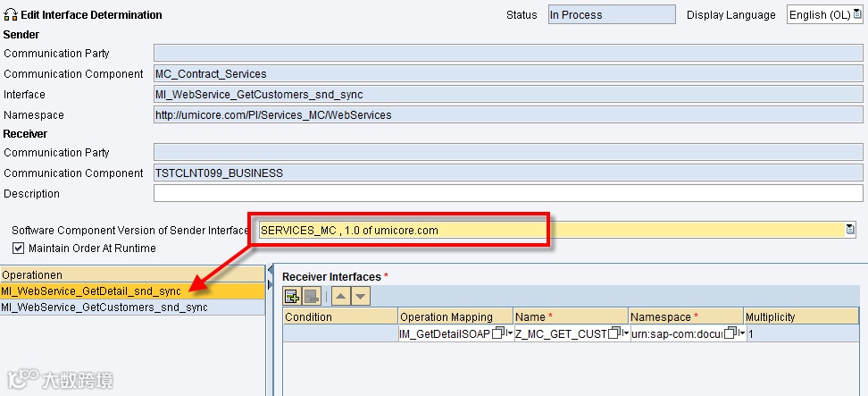Move receiver interface row down
The image size is (868, 396).
[361, 297]
